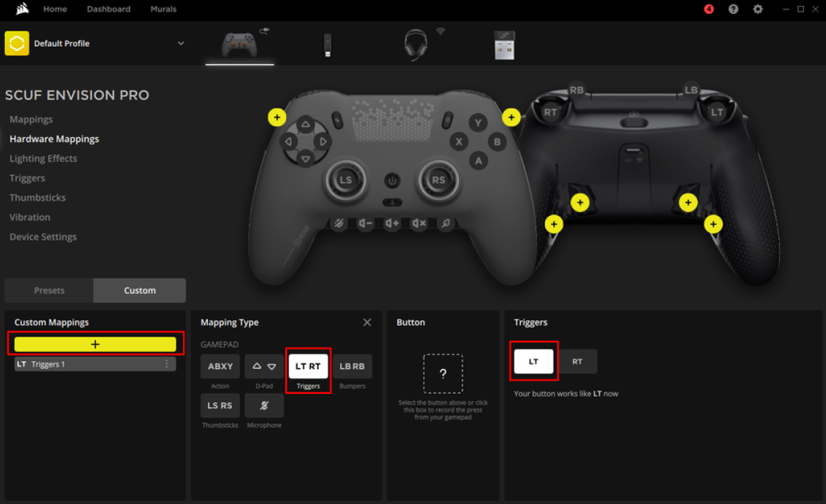Open Device Settings section
This screenshot has width=826, height=504.
[x=43, y=237]
